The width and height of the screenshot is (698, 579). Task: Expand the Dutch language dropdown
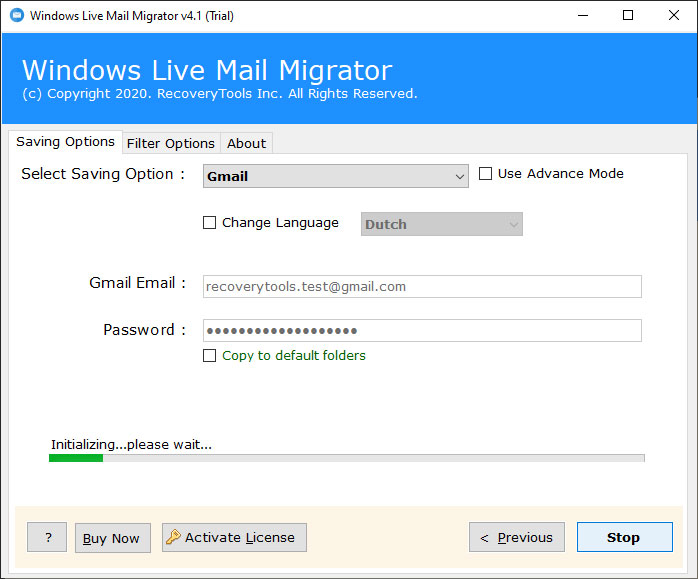442,224
